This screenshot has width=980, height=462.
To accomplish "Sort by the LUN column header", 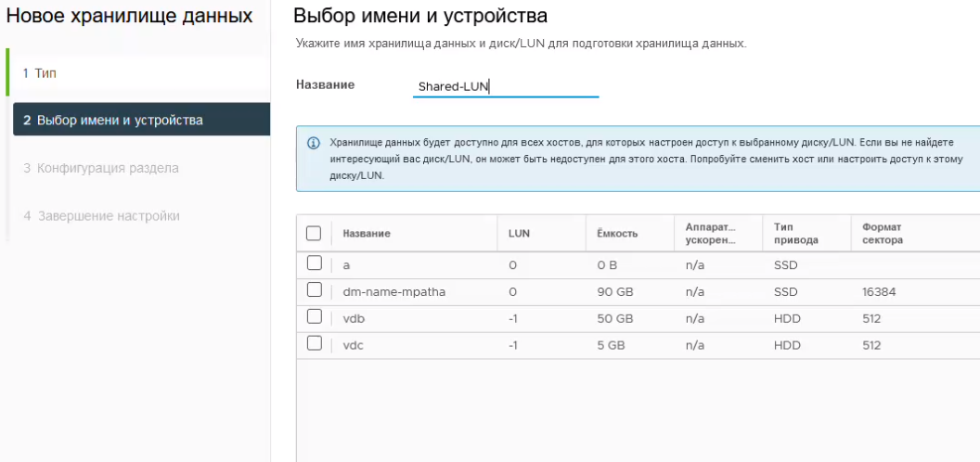I will (x=520, y=233).
